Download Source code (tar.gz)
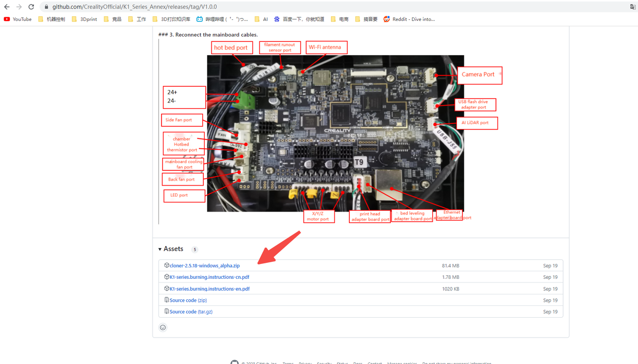The image size is (638, 364). tap(191, 312)
